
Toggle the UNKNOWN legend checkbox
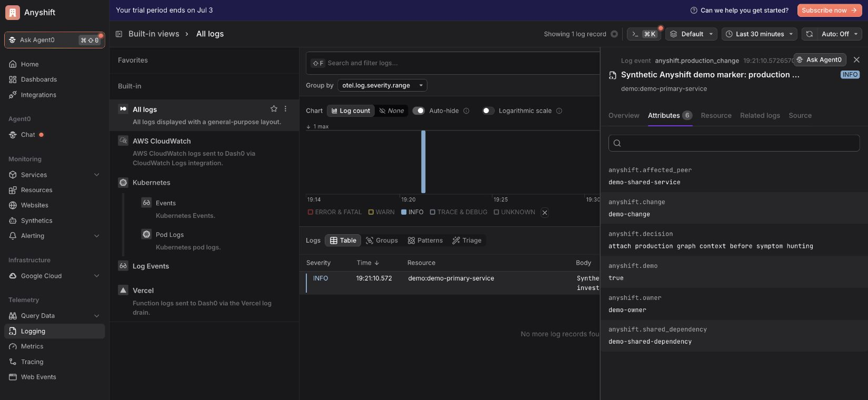pyautogui.click(x=496, y=212)
